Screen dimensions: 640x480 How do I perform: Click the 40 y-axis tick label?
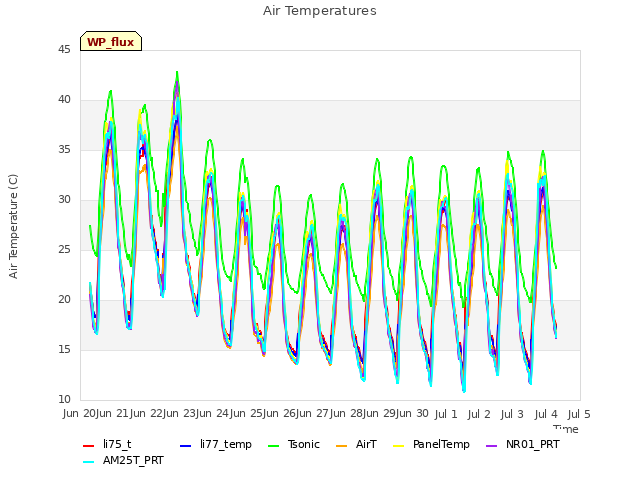coord(64,100)
